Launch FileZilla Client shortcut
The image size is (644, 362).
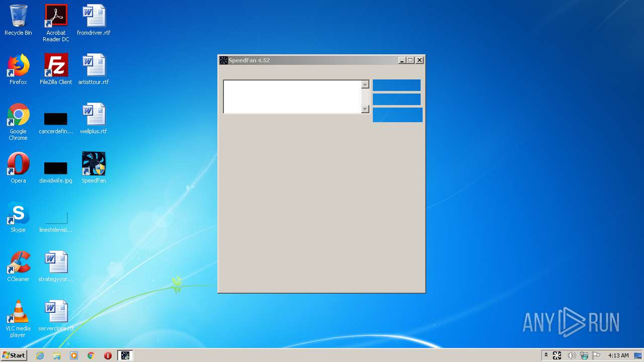56,69
